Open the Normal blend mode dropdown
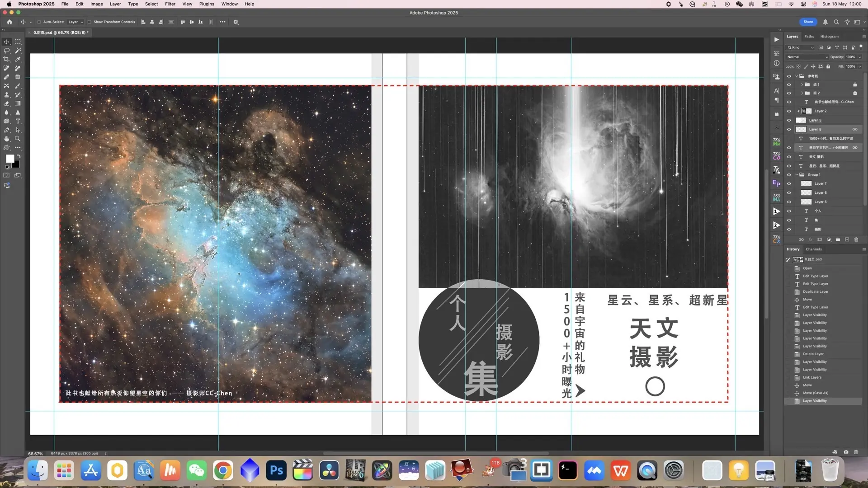The height and width of the screenshot is (488, 868). pyautogui.click(x=807, y=57)
